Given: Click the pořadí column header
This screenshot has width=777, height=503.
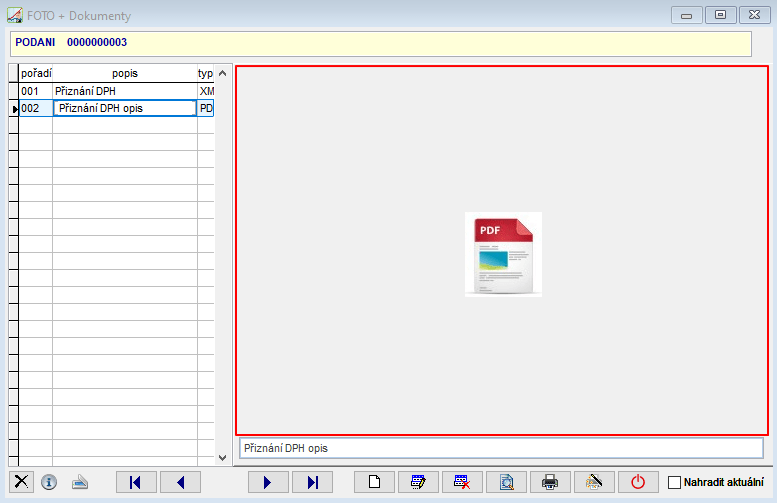Looking at the screenshot, I should click(36, 73).
